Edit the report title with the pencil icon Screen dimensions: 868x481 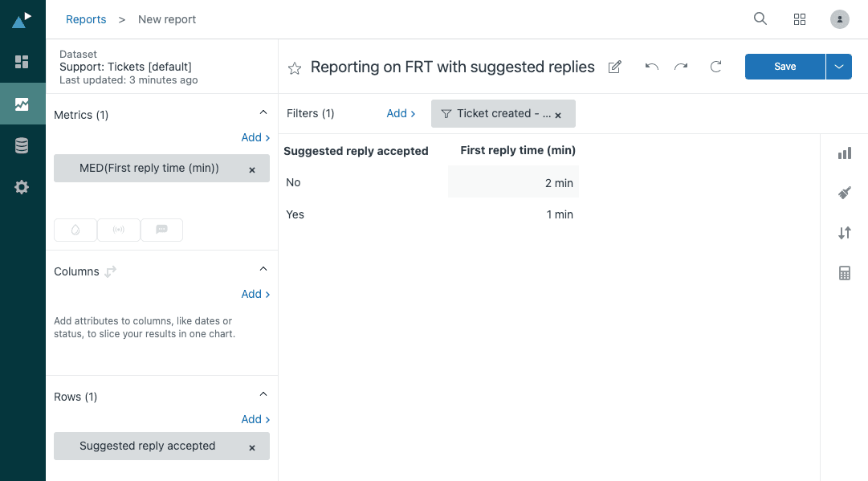click(x=614, y=67)
